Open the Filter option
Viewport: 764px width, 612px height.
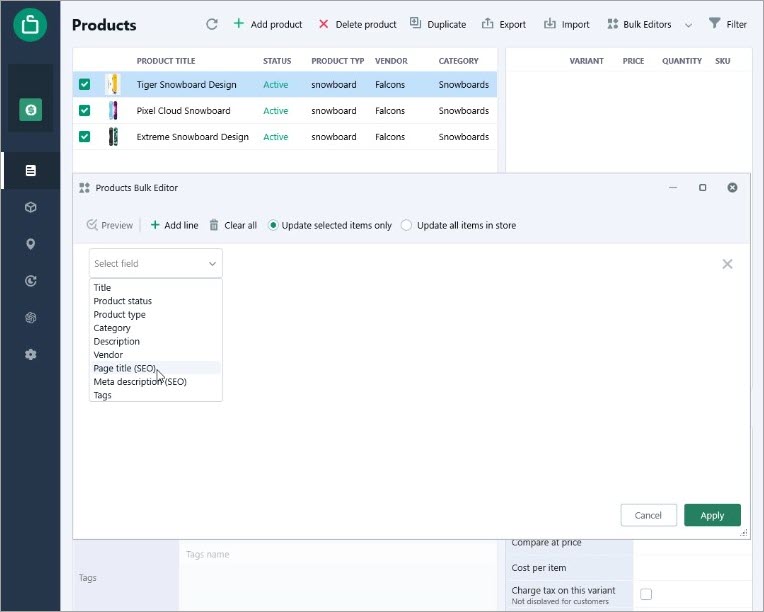[x=728, y=24]
